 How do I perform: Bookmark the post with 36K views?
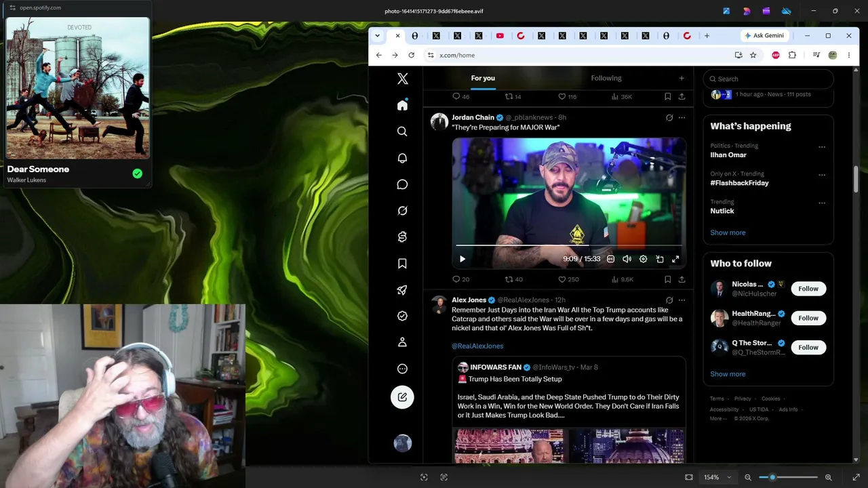(668, 97)
